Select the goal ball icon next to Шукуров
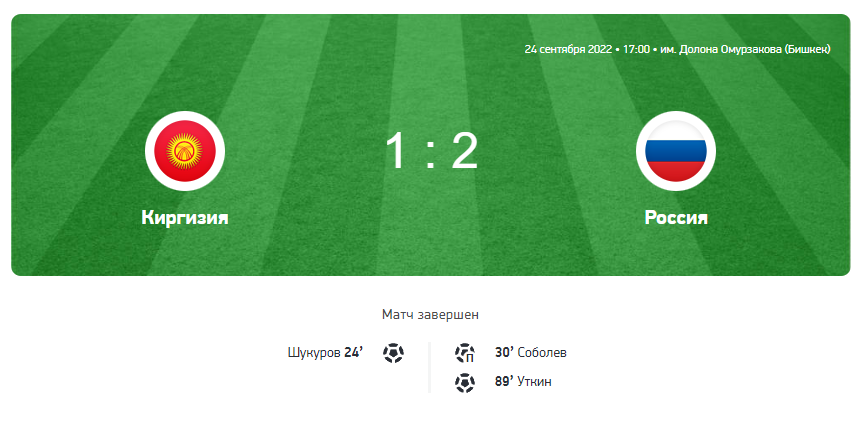 393,353
